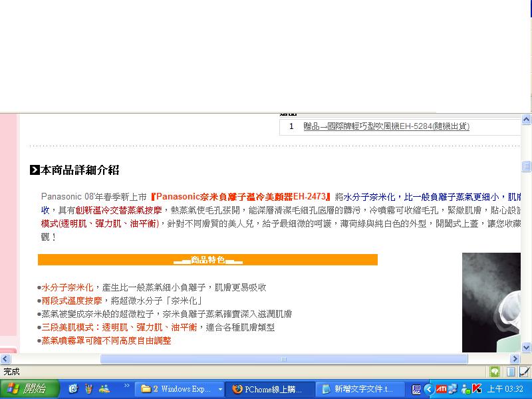Click the 兩段式溫度按摩 bullet text
Viewport: 532px width, 399px height.
[x=72, y=301]
